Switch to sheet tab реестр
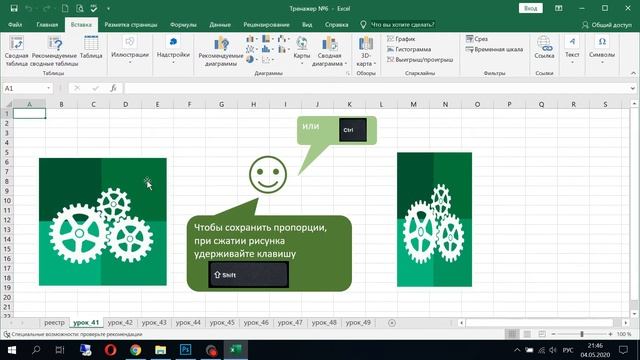 click(54, 322)
